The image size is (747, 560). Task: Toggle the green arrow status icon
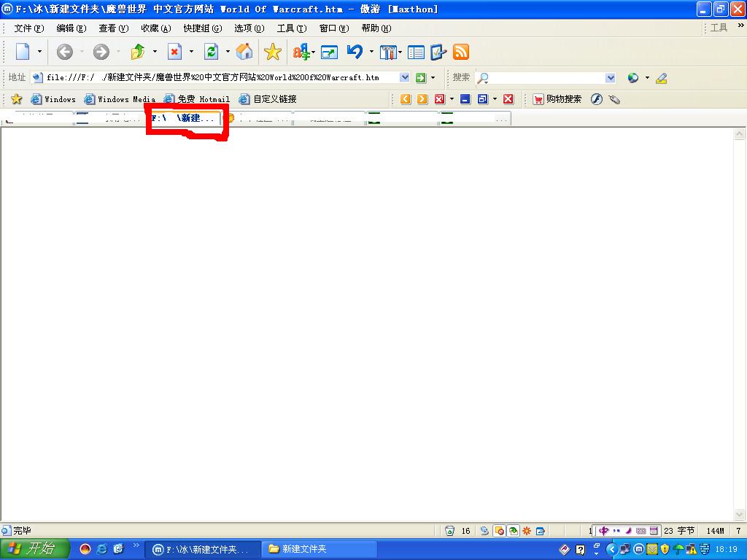(x=513, y=531)
